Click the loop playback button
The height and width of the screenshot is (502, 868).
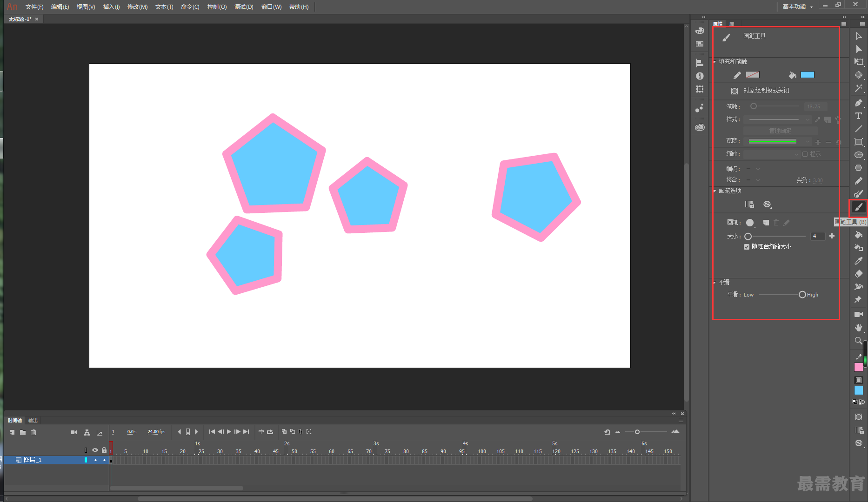click(x=270, y=432)
